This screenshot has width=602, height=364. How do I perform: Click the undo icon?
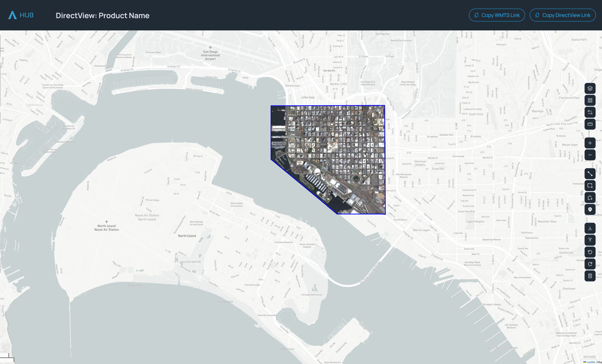pos(590,252)
